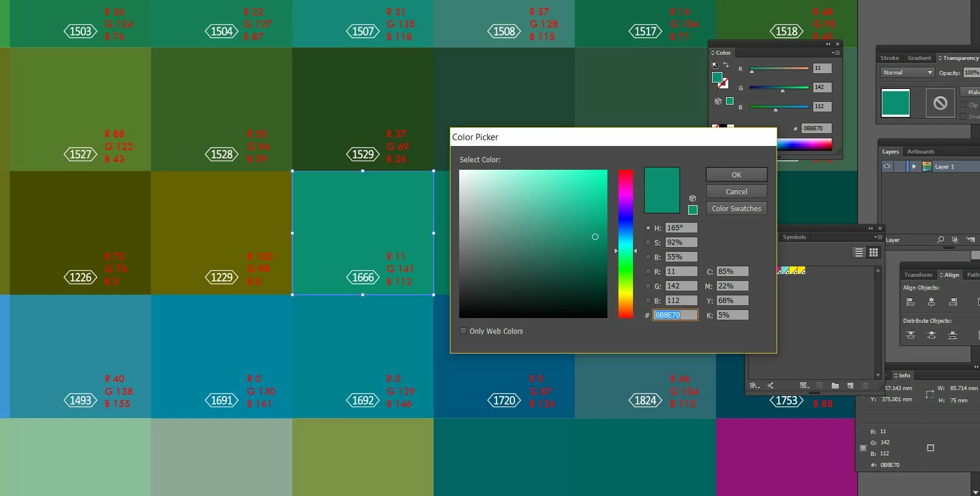The width and height of the screenshot is (980, 496).
Task: Select the brightness B radio button at 55%
Action: click(648, 257)
